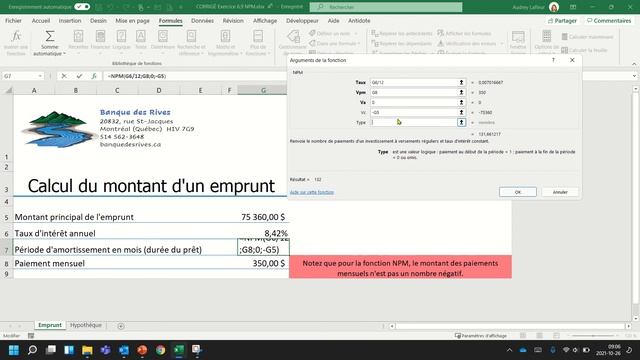
Task: Click the Insérer une fonction fx ribbon icon
Action: (x=16, y=37)
